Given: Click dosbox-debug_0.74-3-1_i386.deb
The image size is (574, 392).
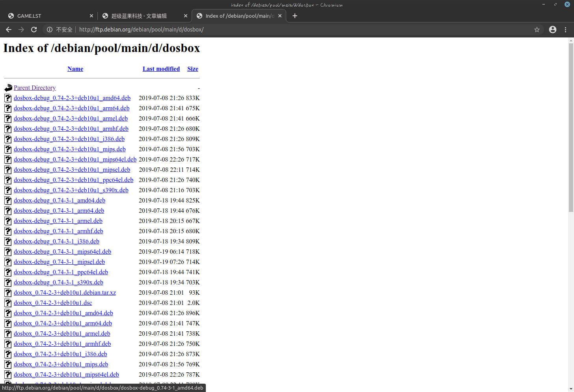Looking at the screenshot, I should pyautogui.click(x=56, y=242).
